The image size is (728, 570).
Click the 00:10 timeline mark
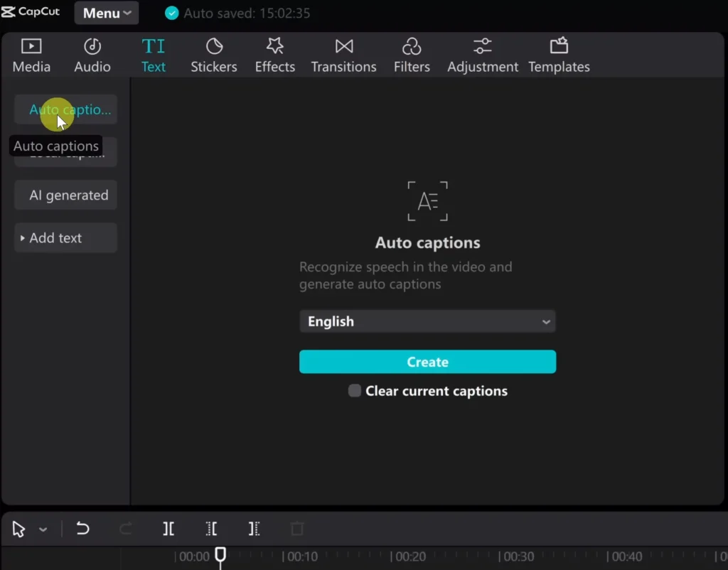301,556
